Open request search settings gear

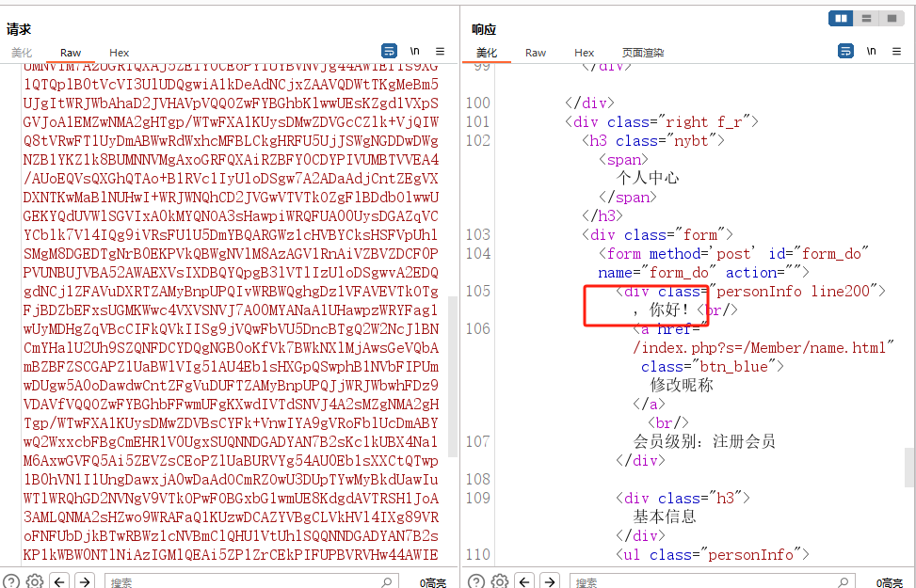(x=35, y=581)
